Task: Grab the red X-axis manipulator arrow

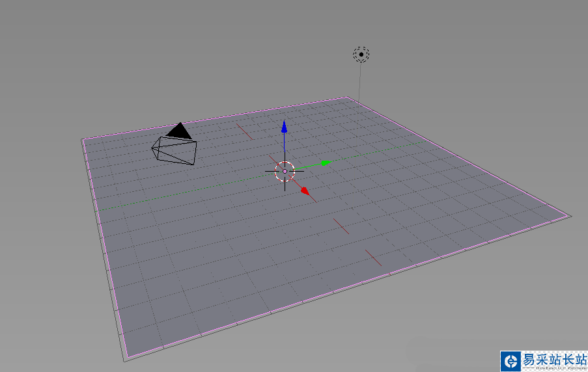Action: (305, 191)
